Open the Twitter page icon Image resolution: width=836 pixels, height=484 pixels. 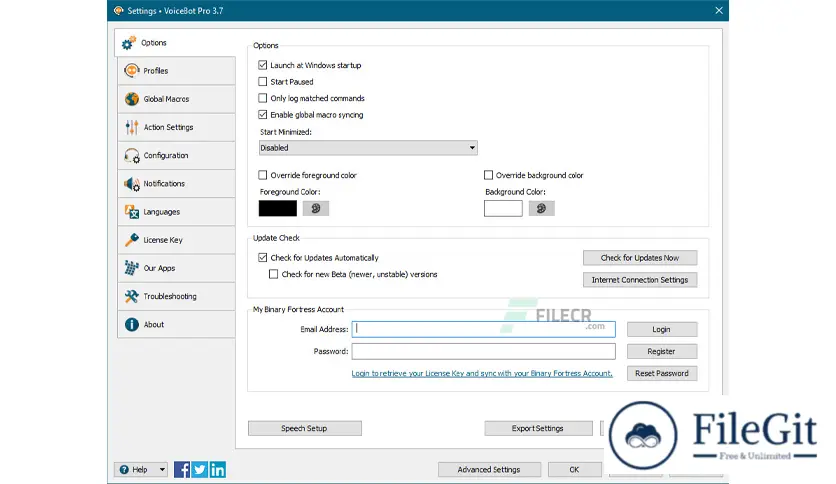pyautogui.click(x=199, y=469)
